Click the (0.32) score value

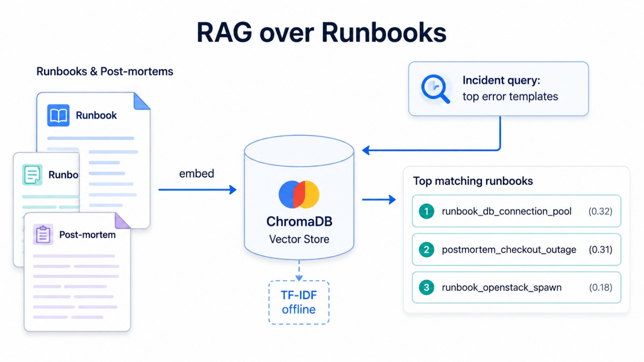(600, 211)
